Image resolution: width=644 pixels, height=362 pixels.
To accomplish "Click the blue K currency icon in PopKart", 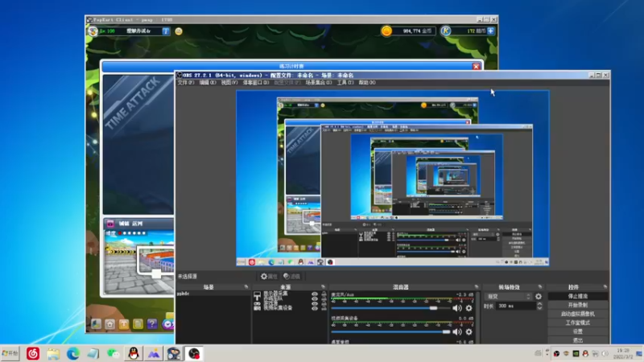I will pos(446,31).
